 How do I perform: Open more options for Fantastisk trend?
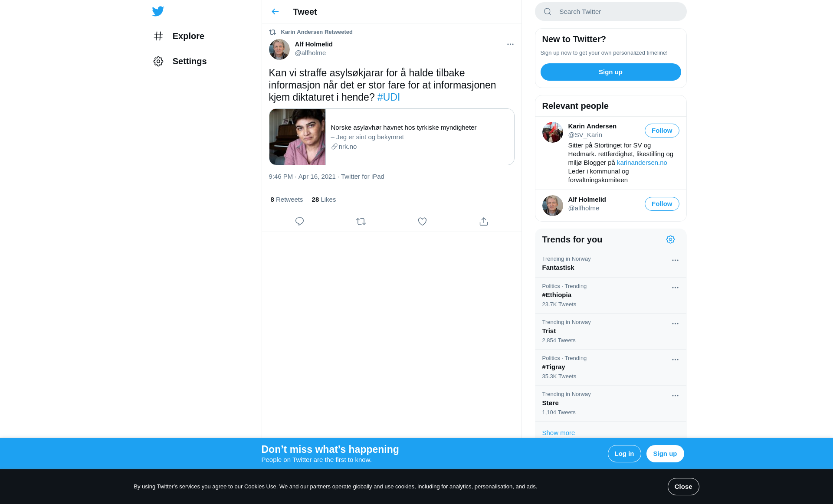[675, 260]
